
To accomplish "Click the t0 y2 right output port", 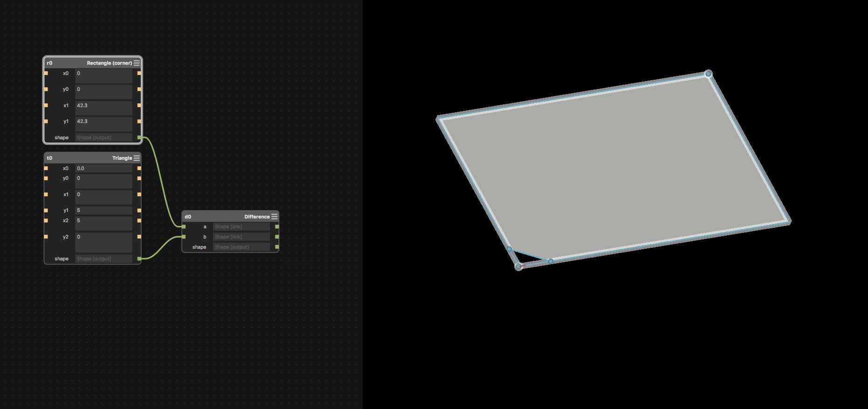I will coord(139,237).
